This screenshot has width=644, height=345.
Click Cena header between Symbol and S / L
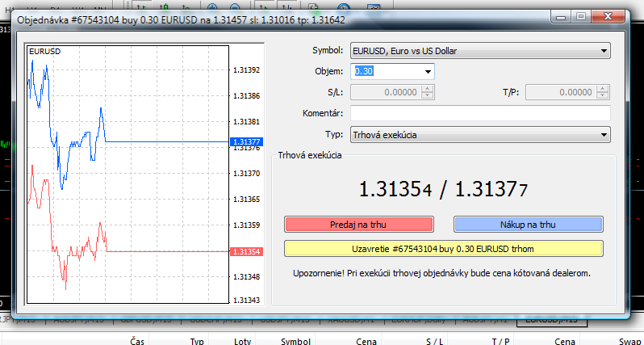click(366, 341)
